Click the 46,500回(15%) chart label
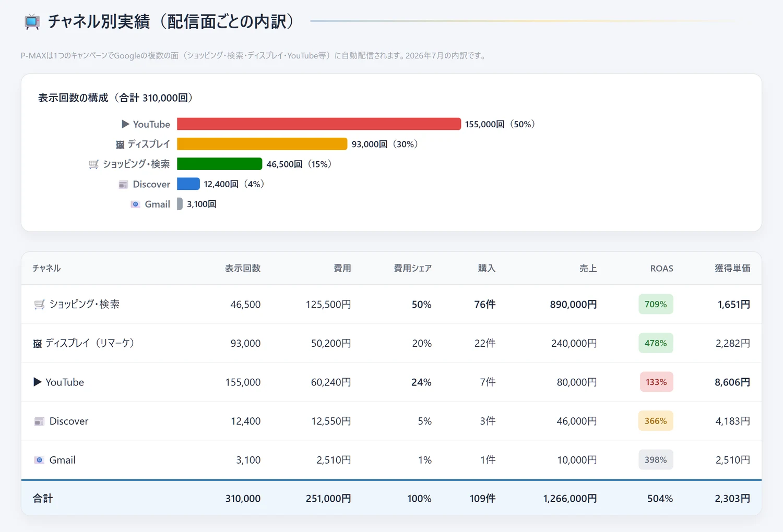783x532 pixels. click(x=299, y=164)
